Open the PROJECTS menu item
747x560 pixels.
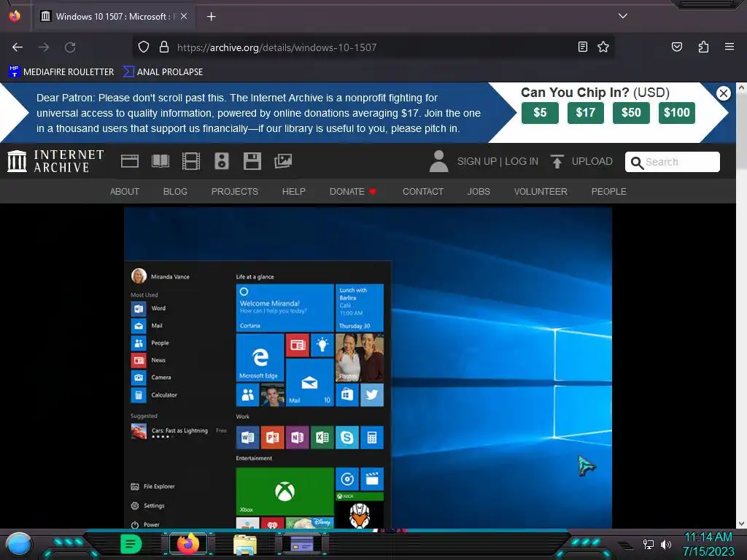click(x=234, y=192)
